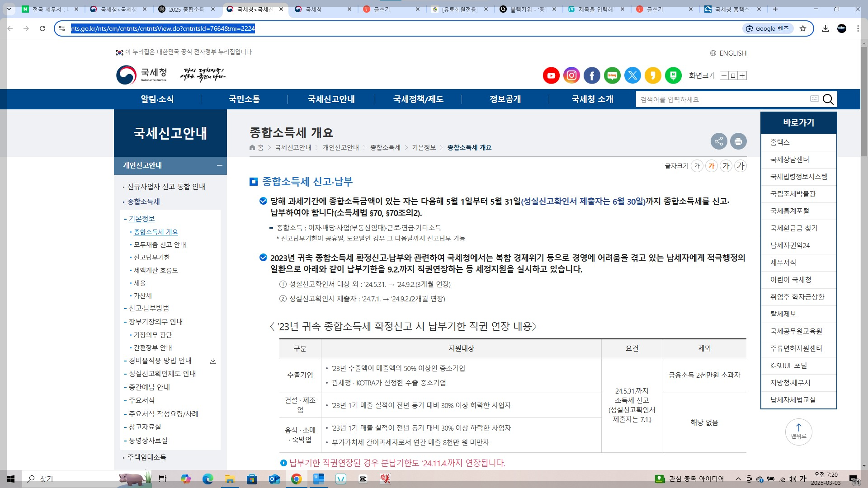Open the Naver blog social icon

coord(612,75)
